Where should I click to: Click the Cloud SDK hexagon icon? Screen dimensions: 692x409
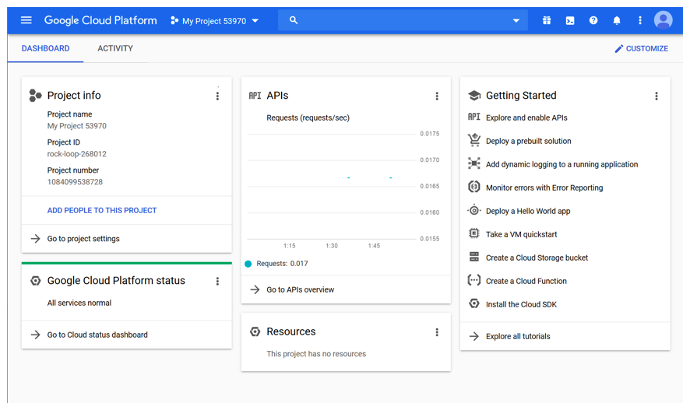tap(474, 304)
